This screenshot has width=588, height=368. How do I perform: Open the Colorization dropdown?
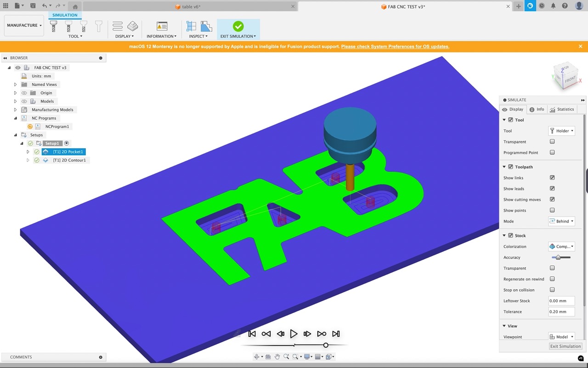[561, 247]
